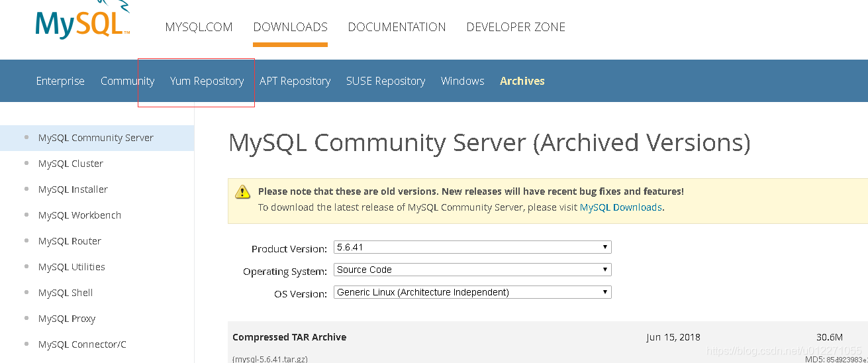Open MySQL Shell in the sidebar
868x363 pixels.
click(x=66, y=293)
